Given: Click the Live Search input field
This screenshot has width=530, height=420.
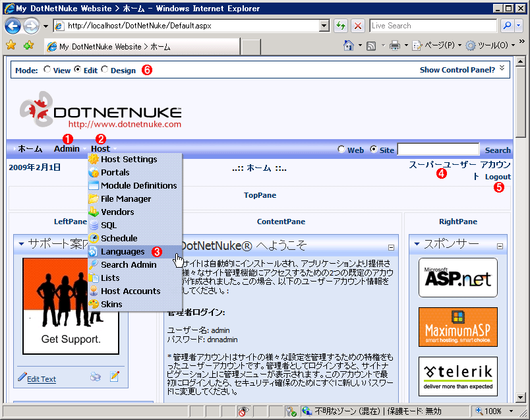Looking at the screenshot, I should coord(433,26).
